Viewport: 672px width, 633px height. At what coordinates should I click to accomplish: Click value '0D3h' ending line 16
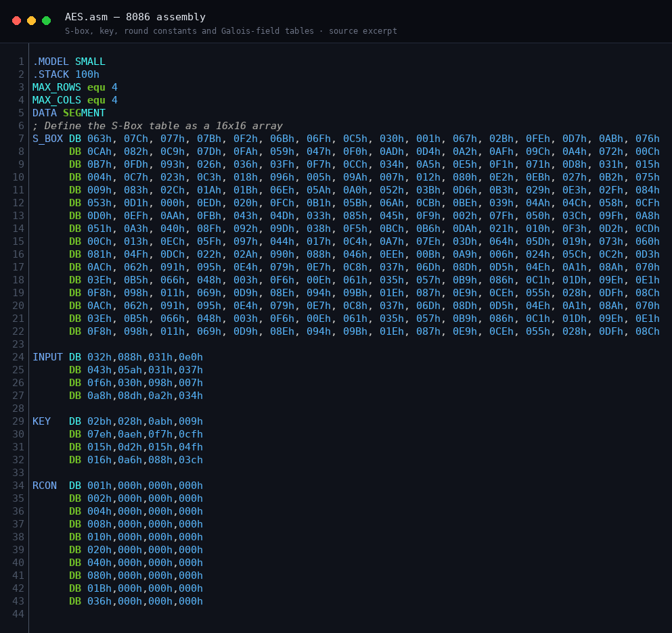647,254
